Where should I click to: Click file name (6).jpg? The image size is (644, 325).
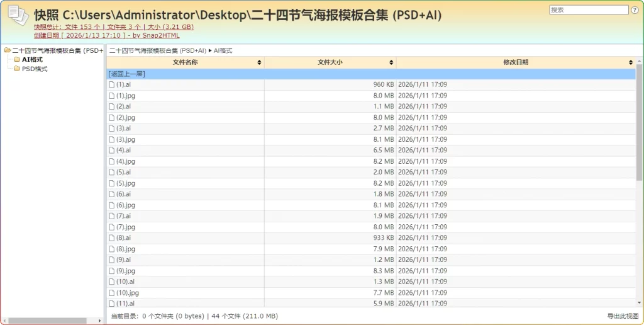coord(126,205)
